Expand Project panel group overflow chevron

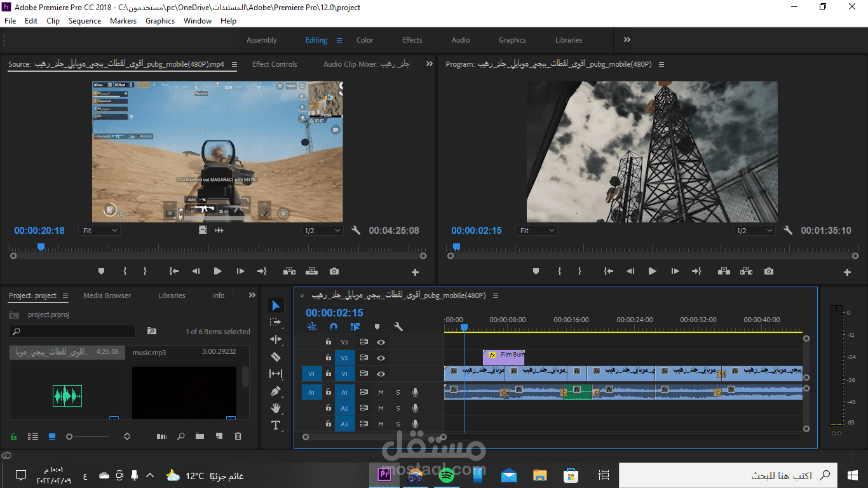tap(252, 295)
